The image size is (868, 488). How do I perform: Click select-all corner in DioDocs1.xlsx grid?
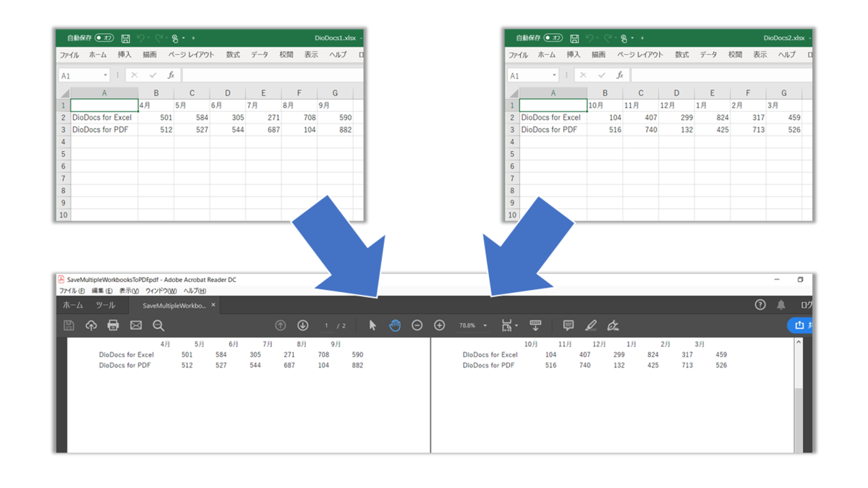pos(64,93)
